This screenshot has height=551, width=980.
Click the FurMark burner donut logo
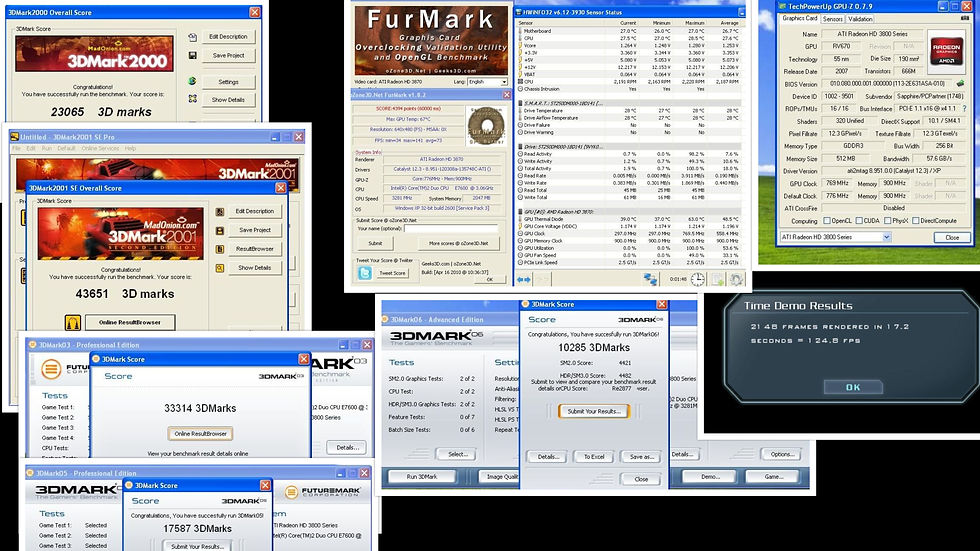tap(486, 126)
